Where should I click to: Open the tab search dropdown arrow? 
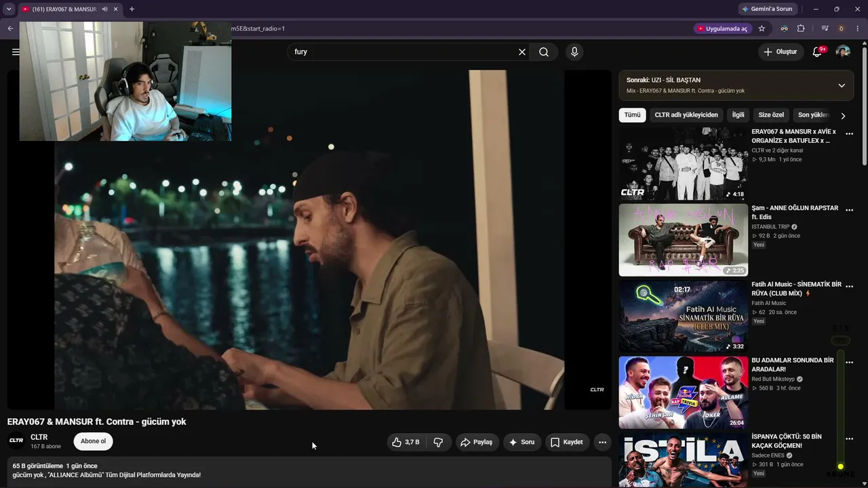pos(9,9)
